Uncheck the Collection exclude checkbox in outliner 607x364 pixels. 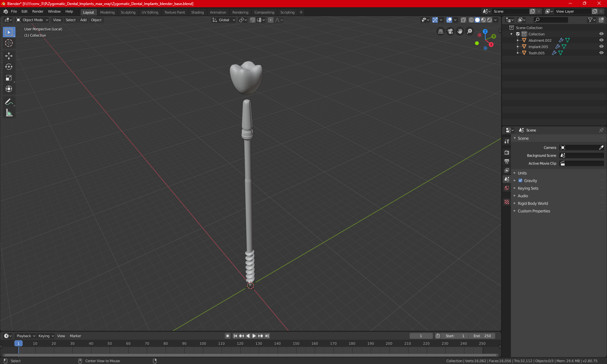tap(518, 34)
